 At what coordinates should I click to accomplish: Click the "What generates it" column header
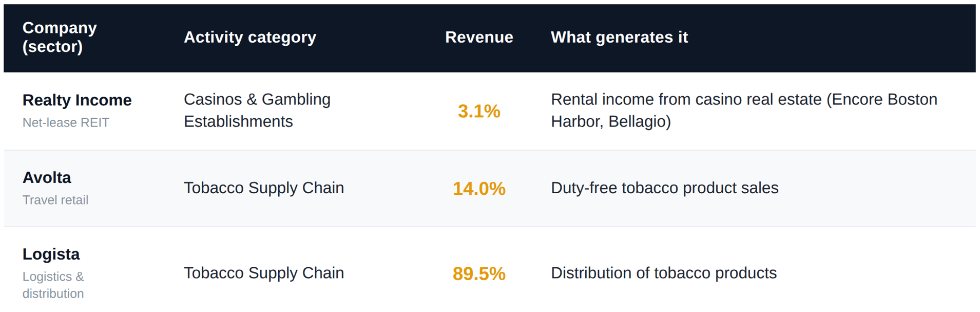tap(619, 37)
